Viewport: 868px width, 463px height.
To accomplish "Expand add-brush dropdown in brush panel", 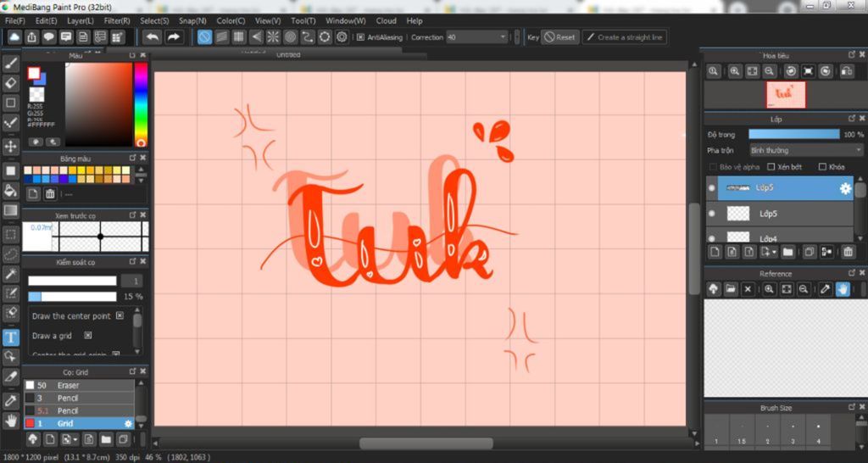I will [75, 440].
